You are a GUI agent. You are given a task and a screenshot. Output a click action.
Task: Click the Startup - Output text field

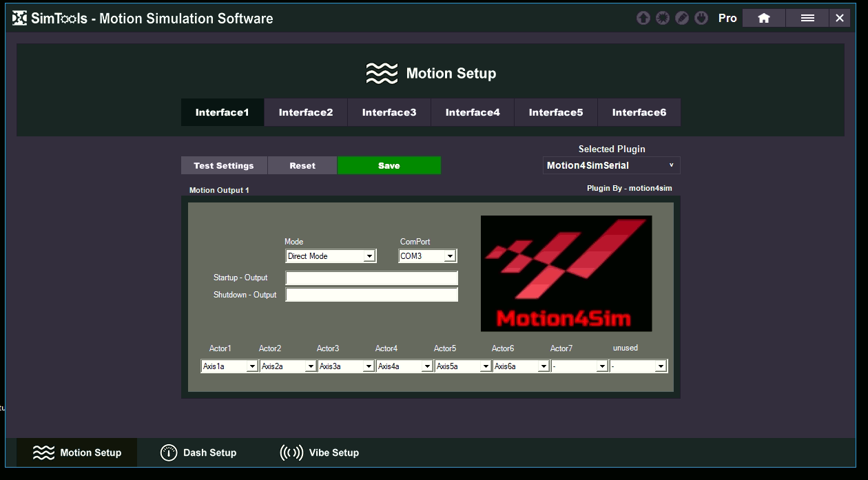tap(372, 278)
